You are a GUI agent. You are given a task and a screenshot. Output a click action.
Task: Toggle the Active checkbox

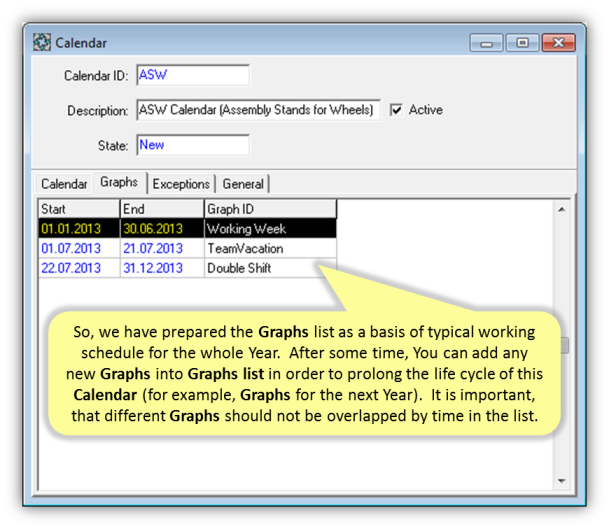(397, 110)
